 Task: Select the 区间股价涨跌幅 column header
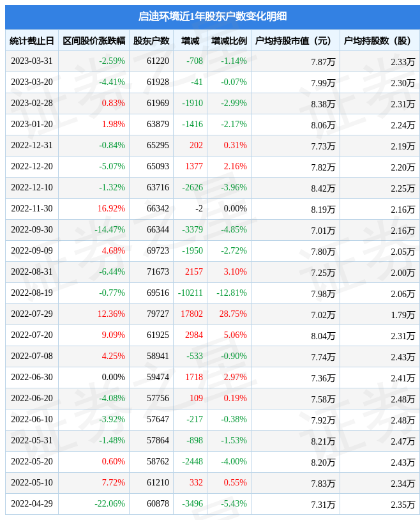point(94,41)
